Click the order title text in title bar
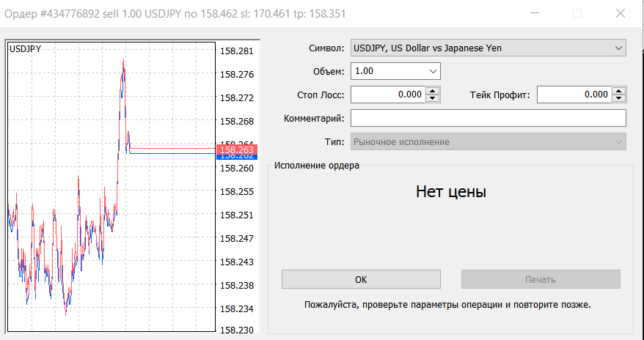 tap(175, 14)
